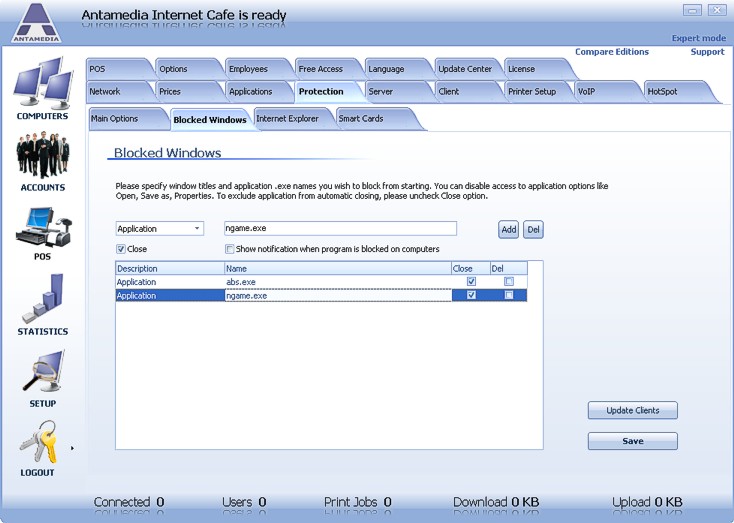This screenshot has width=734, height=523.
Task: Switch to the POS tab
Action: tap(118, 69)
